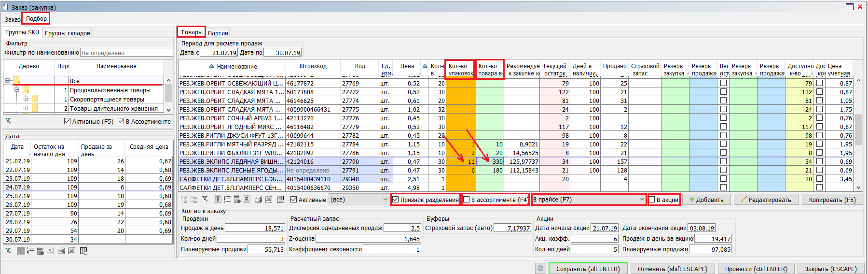
Task: Click the products table vertical scrollbar
Action: click(x=858, y=130)
